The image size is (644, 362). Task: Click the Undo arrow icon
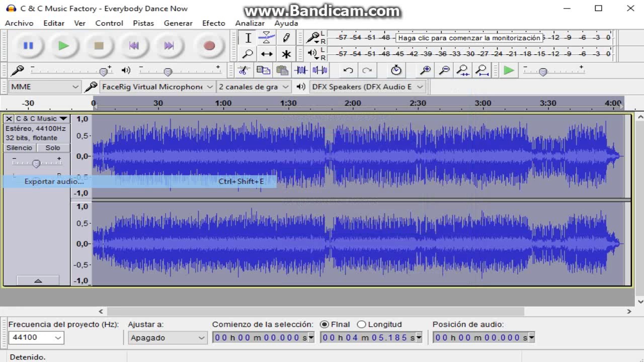coord(348,70)
